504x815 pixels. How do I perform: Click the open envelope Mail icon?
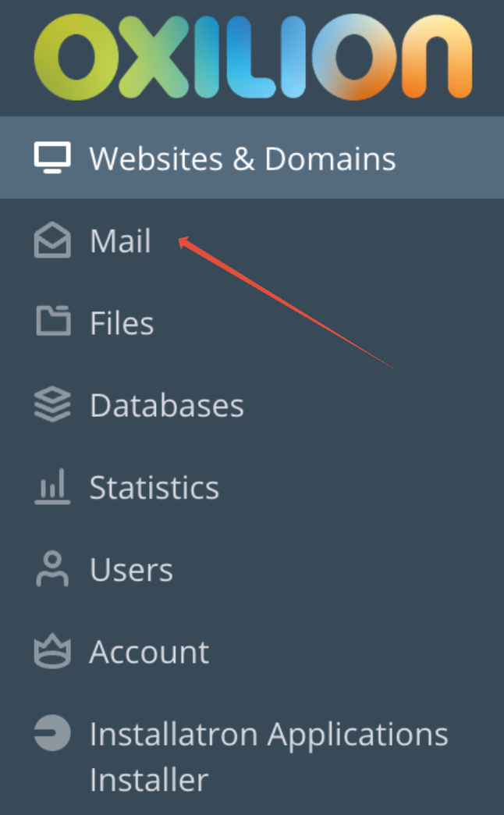pos(52,240)
